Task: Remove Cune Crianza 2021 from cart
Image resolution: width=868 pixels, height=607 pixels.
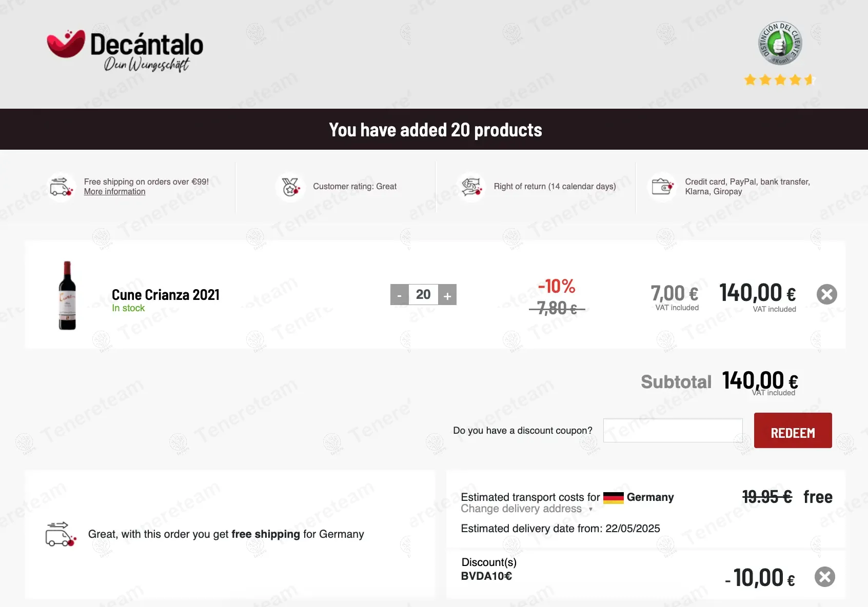Action: (x=826, y=294)
